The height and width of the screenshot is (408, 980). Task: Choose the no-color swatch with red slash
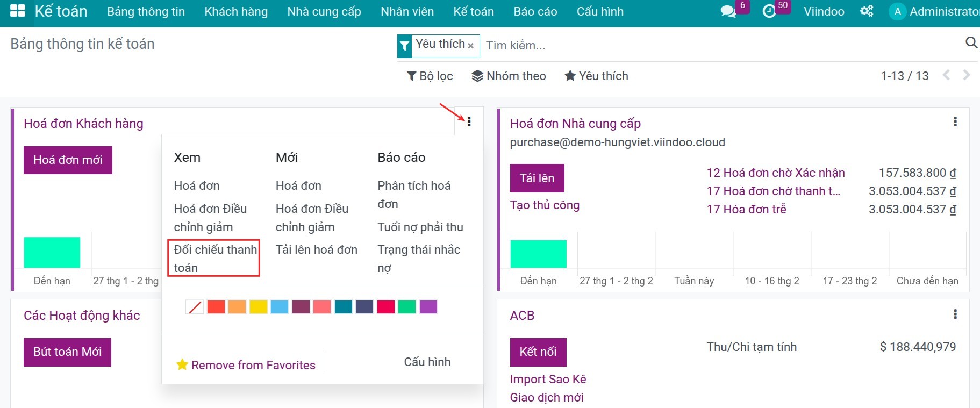[x=195, y=307]
